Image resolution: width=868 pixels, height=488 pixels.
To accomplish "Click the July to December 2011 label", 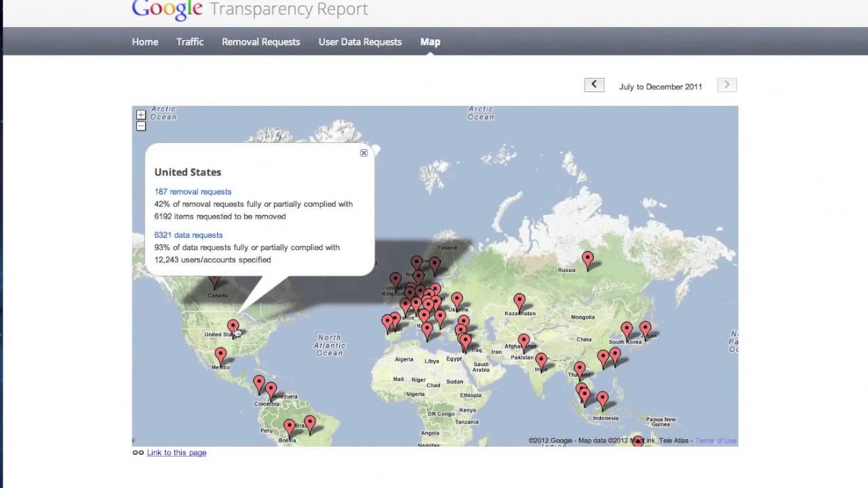I will click(x=660, y=87).
